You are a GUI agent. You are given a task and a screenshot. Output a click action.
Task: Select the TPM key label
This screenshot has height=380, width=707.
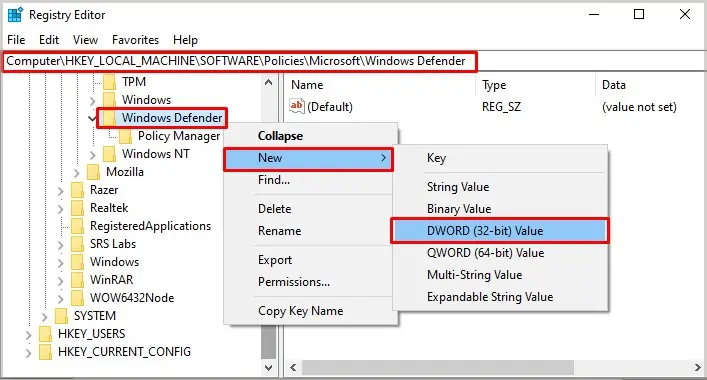coord(134,82)
